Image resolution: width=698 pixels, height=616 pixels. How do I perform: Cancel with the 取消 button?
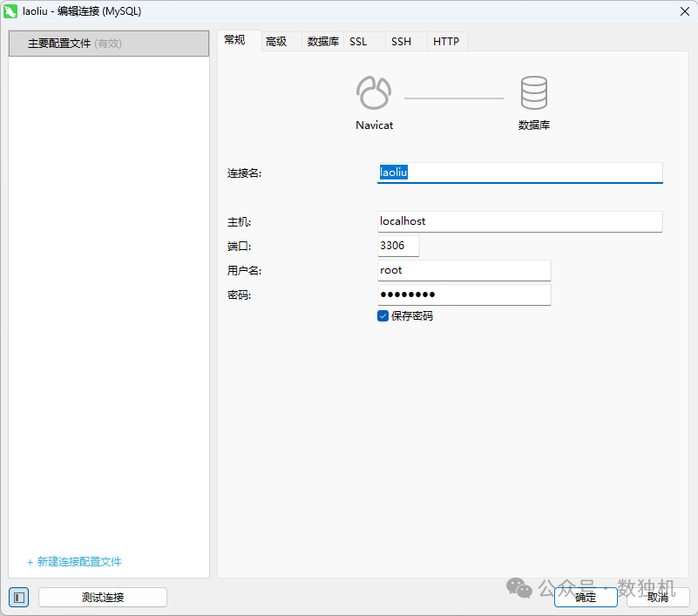[x=658, y=598]
